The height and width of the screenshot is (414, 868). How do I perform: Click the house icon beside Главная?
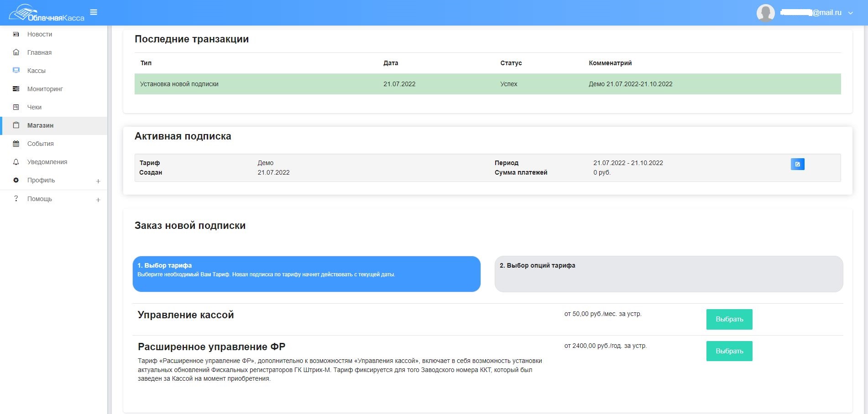click(16, 52)
